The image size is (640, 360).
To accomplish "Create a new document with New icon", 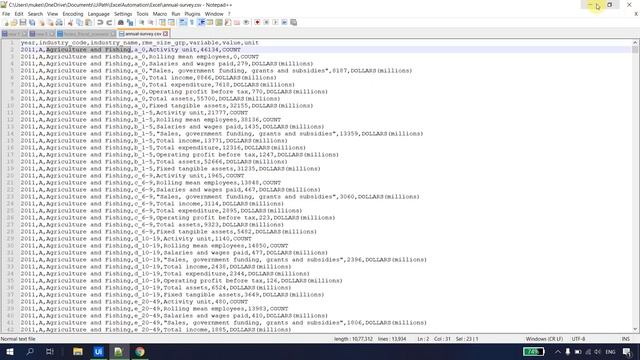I will coord(6,22).
